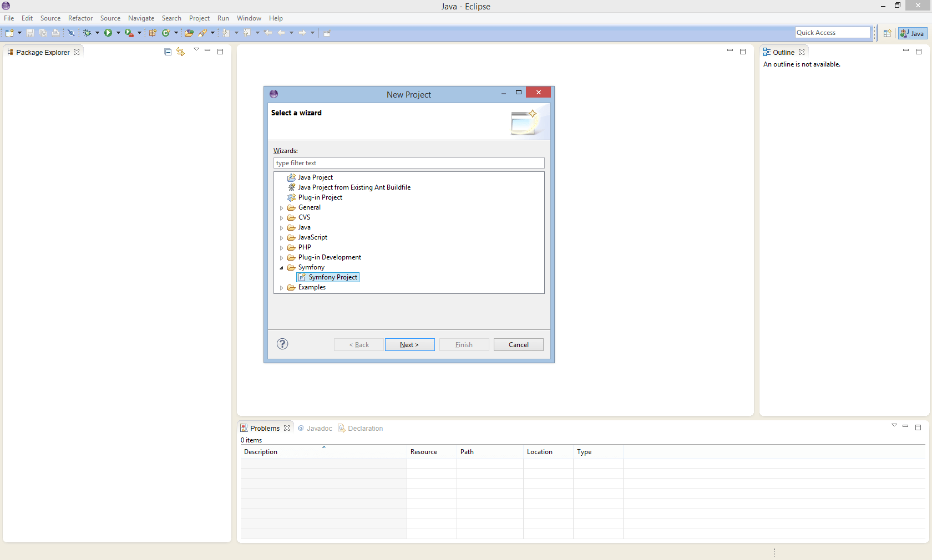This screenshot has height=560, width=932.
Task: Click the Search flashlight toolbar icon
Action: (x=202, y=33)
